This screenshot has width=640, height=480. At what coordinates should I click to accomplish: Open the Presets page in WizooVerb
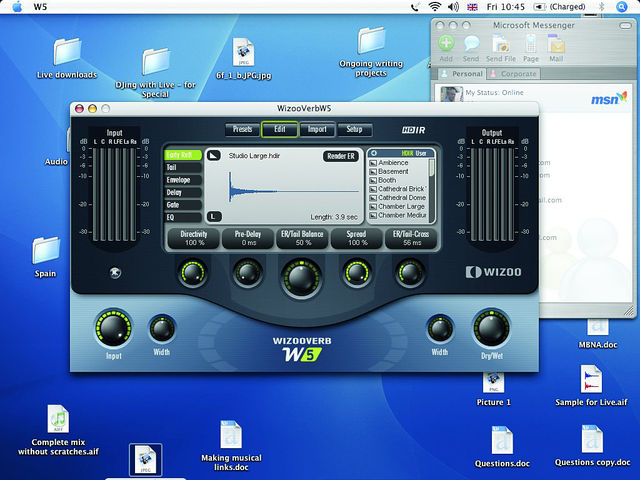click(242, 130)
